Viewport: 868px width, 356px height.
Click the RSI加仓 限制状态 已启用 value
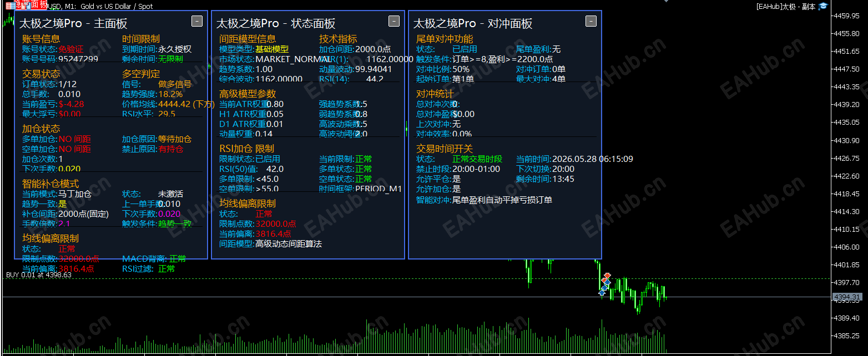click(x=268, y=159)
